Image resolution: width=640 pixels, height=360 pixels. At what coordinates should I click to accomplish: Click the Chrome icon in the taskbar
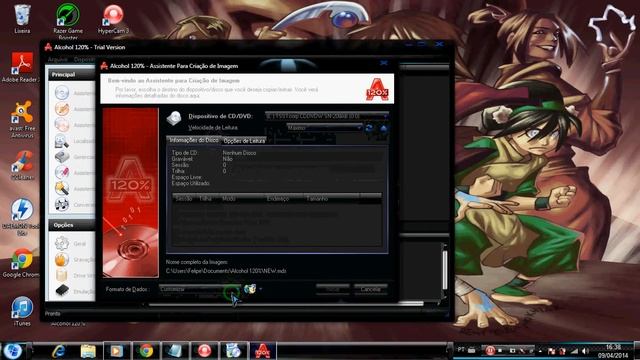click(146, 351)
